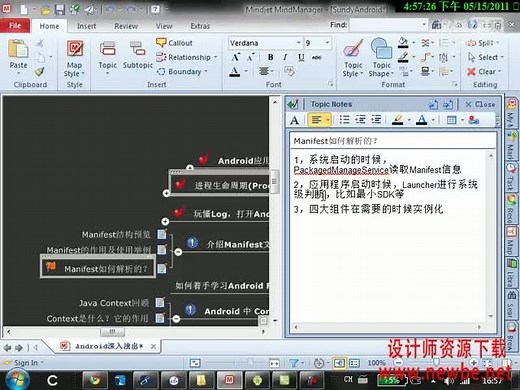
Task: Click the zoom out minus button
Action: 398,363
